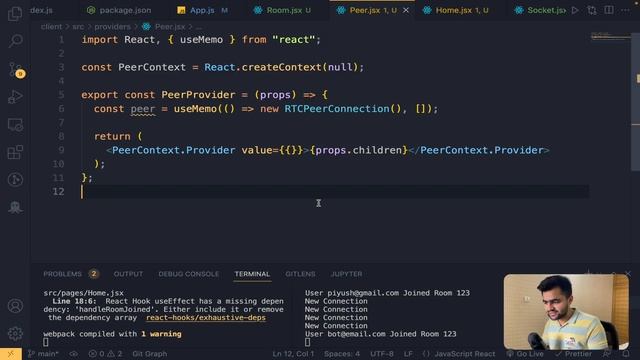Screen dimensions: 640x360
Task: Open the Explorer view in activity bar
Action: pos(15,13)
